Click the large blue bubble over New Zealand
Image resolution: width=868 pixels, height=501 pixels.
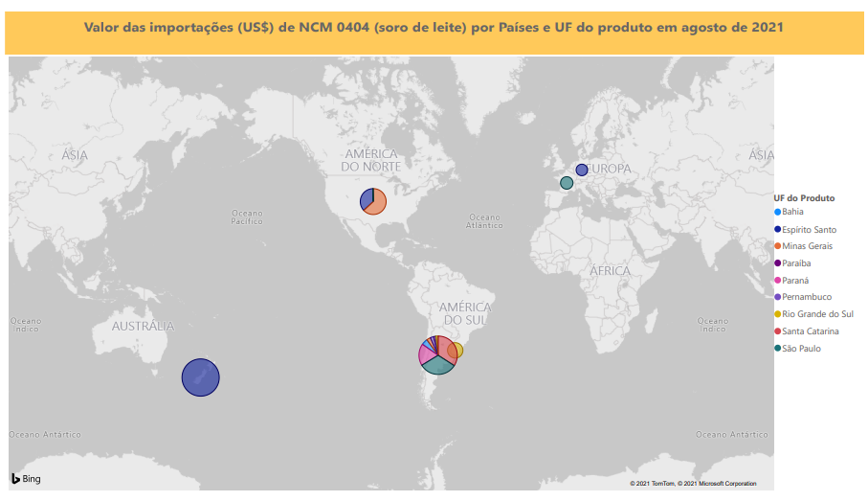point(200,377)
